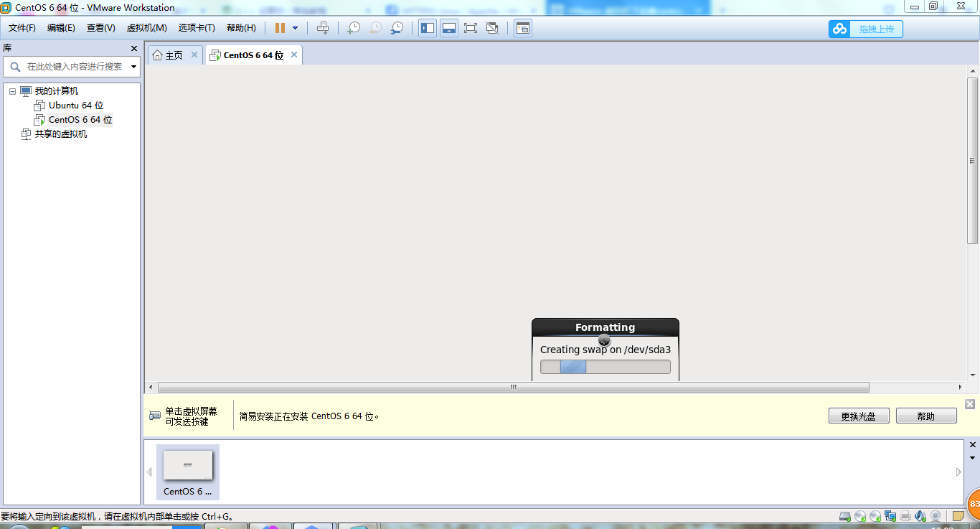980x529 pixels.
Task: Click the hard disk status icon
Action: click(846, 516)
